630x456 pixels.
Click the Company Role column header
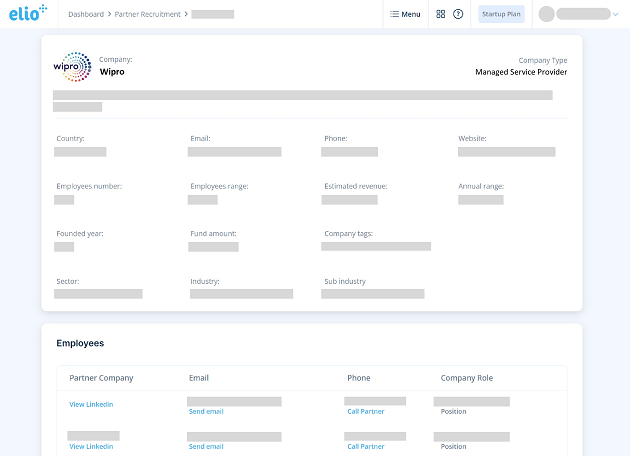[467, 378]
